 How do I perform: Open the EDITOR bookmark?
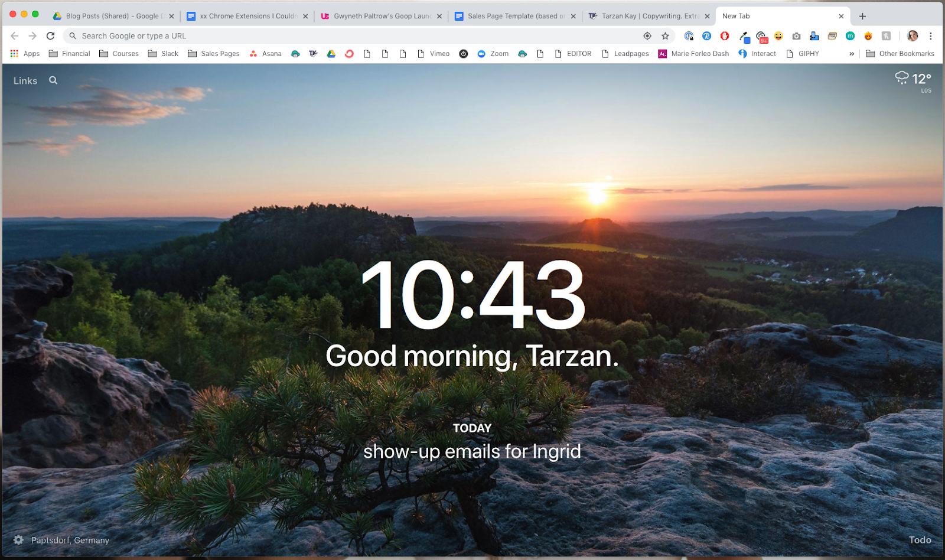tap(573, 54)
